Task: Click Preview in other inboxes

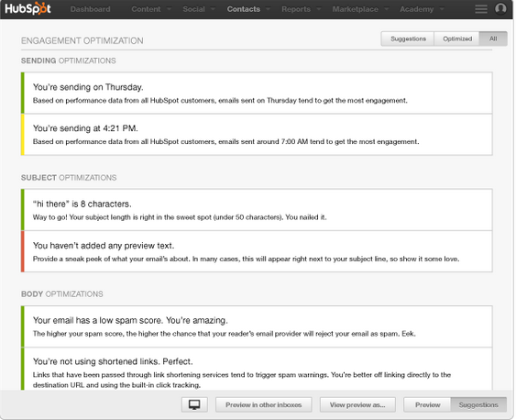Action: click(x=264, y=404)
